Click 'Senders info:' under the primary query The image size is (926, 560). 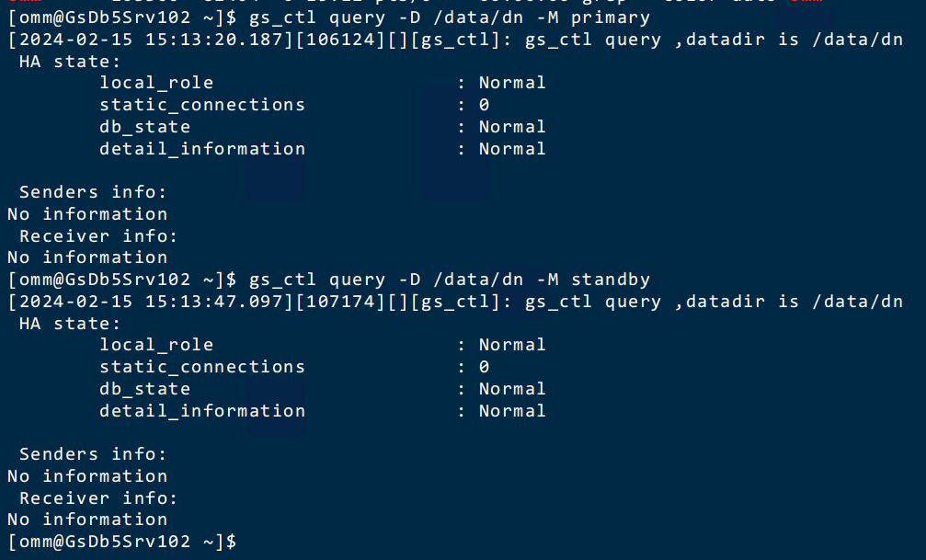click(x=93, y=192)
